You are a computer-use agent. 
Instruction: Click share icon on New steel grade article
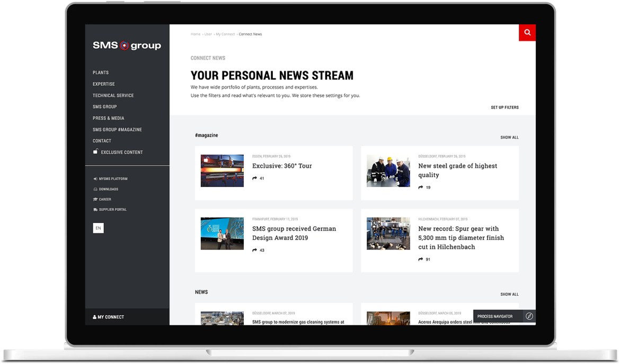pyautogui.click(x=421, y=188)
